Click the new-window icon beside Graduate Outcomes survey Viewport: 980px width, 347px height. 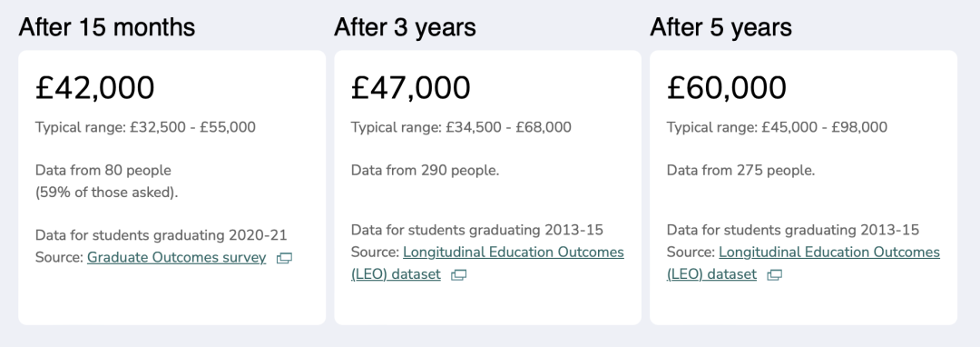click(x=284, y=258)
